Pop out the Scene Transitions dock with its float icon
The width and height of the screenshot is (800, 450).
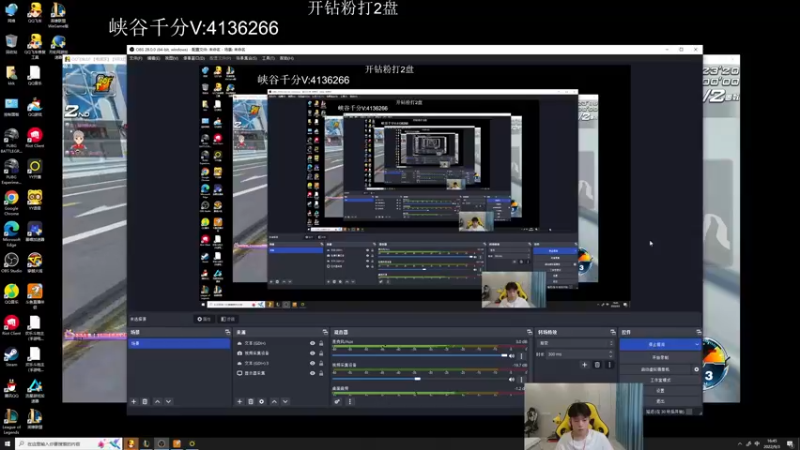pyautogui.click(x=613, y=332)
